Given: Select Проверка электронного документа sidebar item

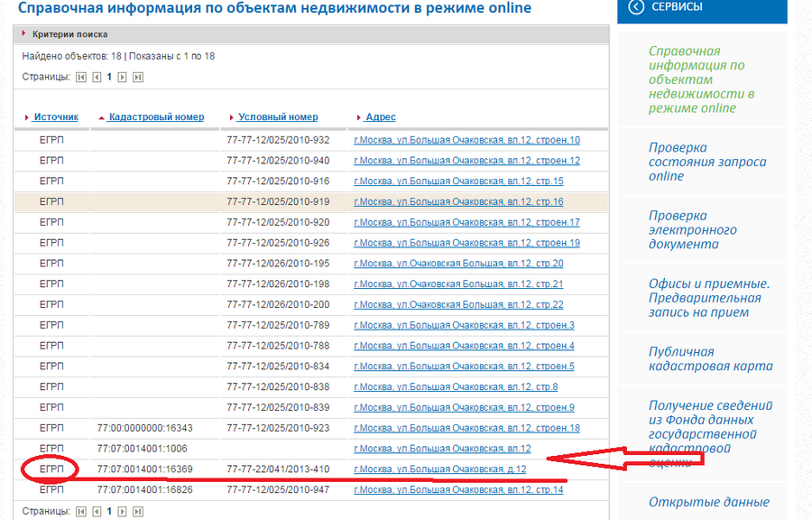Looking at the screenshot, I should click(x=693, y=230).
